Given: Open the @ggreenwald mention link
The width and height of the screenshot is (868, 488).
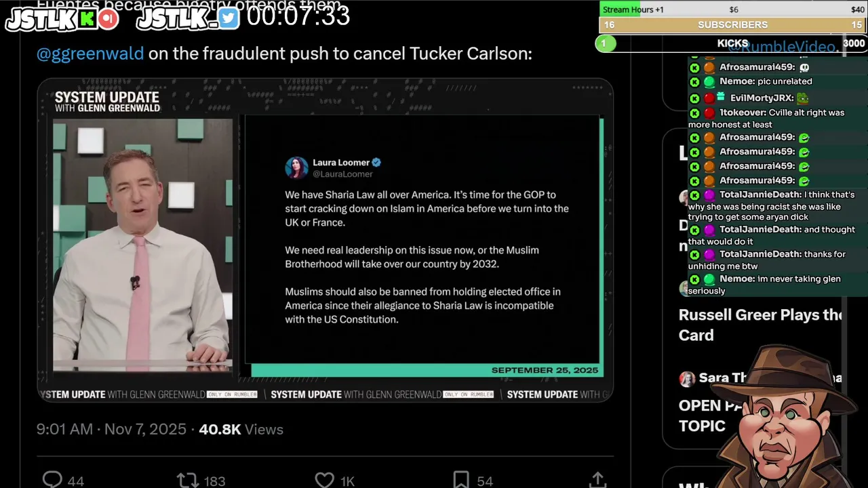Looking at the screenshot, I should click(90, 54).
